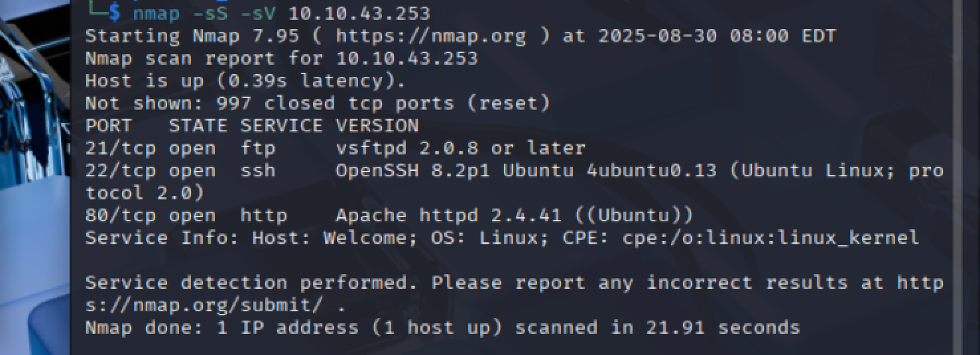Click the "Nmap done" summary line

[x=442, y=328]
